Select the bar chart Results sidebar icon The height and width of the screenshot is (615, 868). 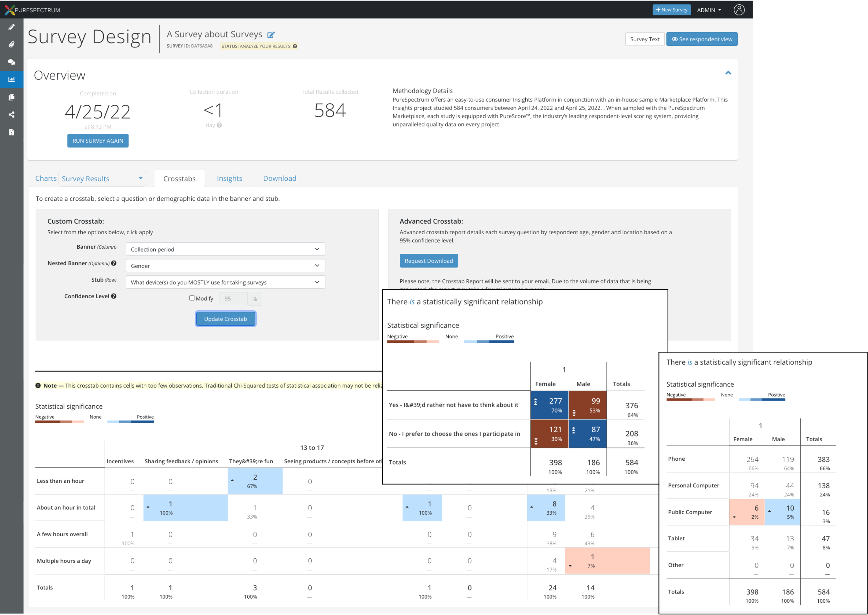coord(11,79)
